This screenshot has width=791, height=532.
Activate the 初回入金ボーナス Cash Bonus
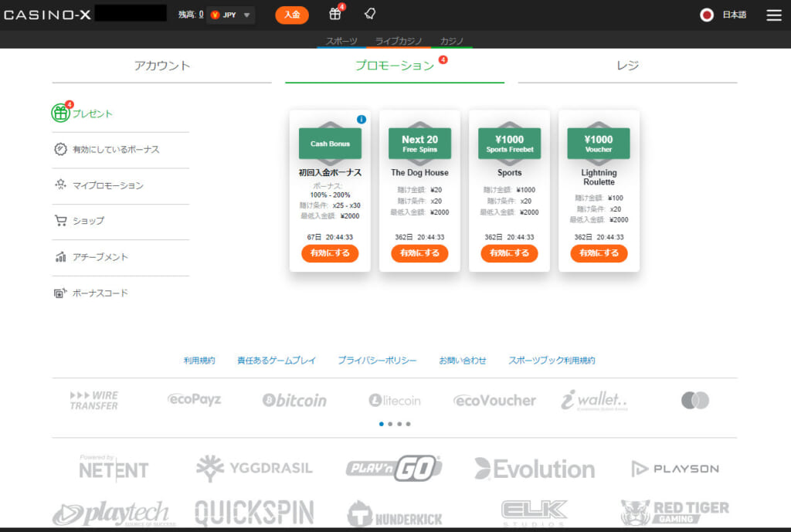click(x=330, y=253)
